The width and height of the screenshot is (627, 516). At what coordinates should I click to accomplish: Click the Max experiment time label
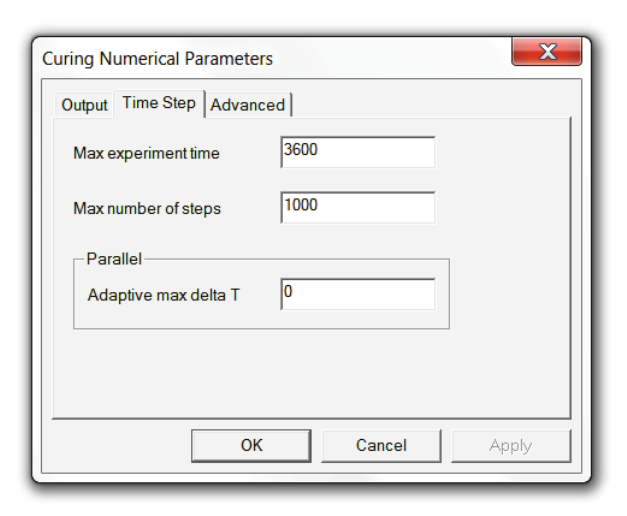click(146, 154)
